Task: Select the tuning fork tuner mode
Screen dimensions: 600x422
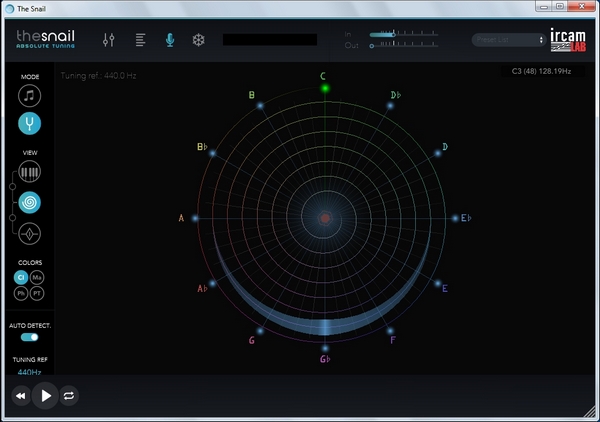Action: click(x=29, y=124)
